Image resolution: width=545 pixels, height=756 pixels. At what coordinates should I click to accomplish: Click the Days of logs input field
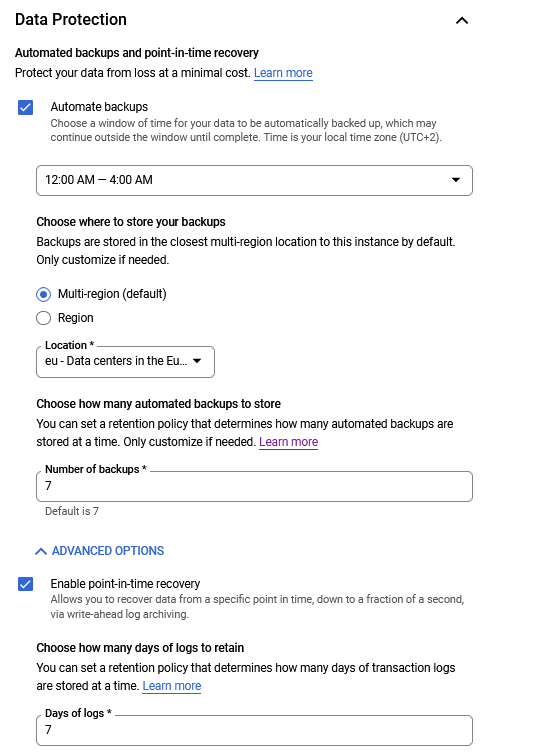point(254,730)
